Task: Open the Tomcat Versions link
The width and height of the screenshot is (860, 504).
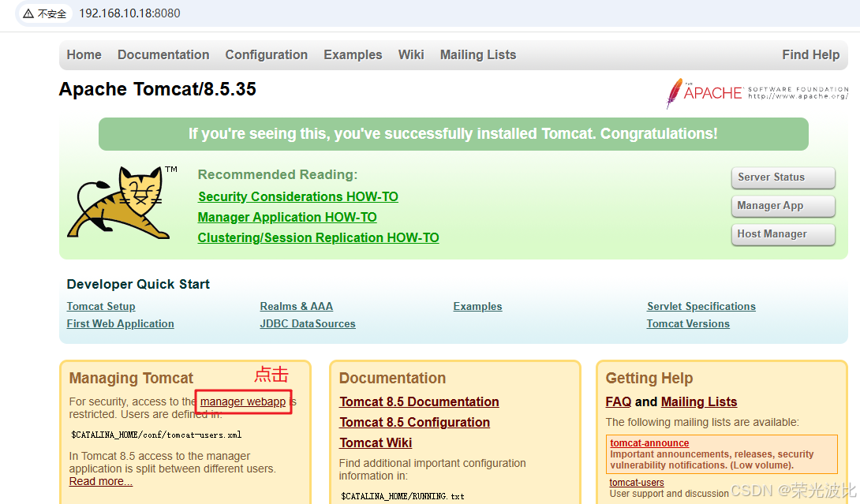Action: tap(688, 324)
